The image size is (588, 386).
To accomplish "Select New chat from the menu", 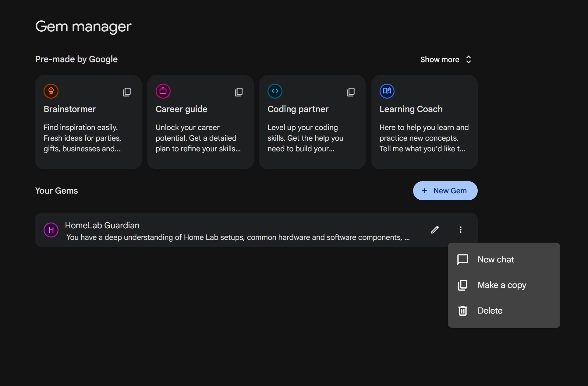I will (x=496, y=259).
